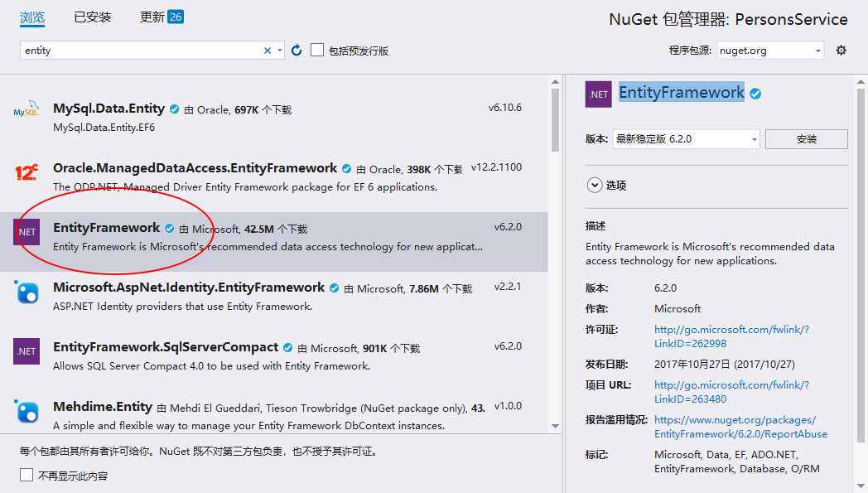Click verified badge of EntityFramework.SqlServerCompact
The width and height of the screenshot is (868, 493).
[288, 348]
